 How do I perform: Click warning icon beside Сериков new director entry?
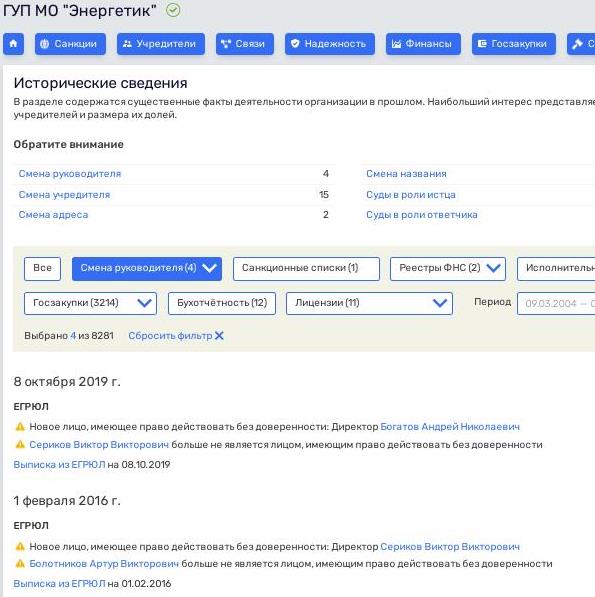click(x=20, y=547)
